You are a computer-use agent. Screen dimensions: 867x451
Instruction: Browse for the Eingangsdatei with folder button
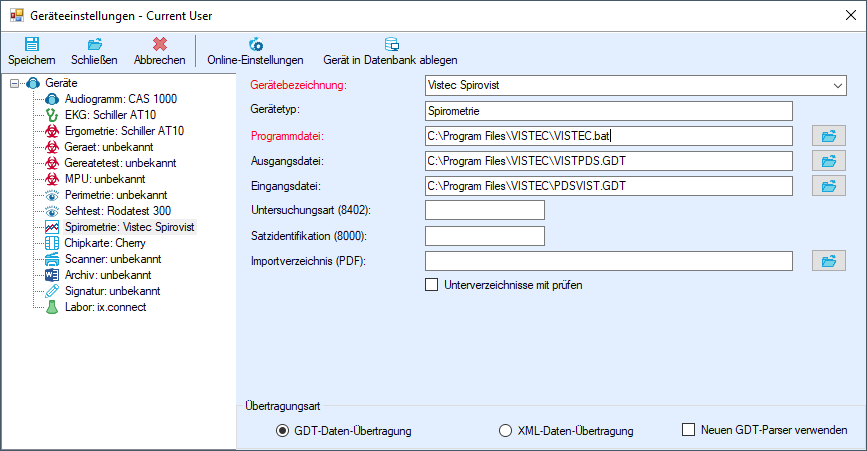click(828, 186)
